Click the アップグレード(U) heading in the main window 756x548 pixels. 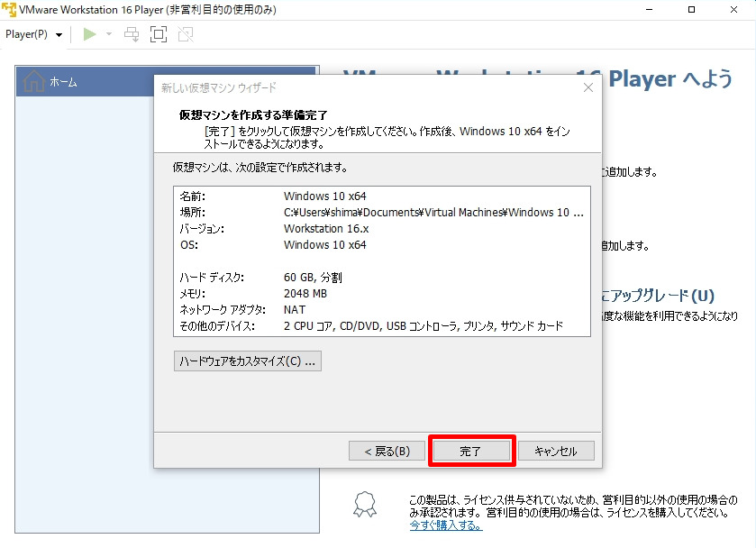point(658,296)
